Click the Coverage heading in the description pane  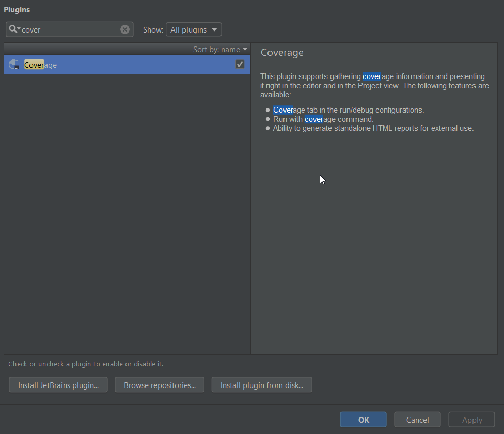[x=282, y=52]
